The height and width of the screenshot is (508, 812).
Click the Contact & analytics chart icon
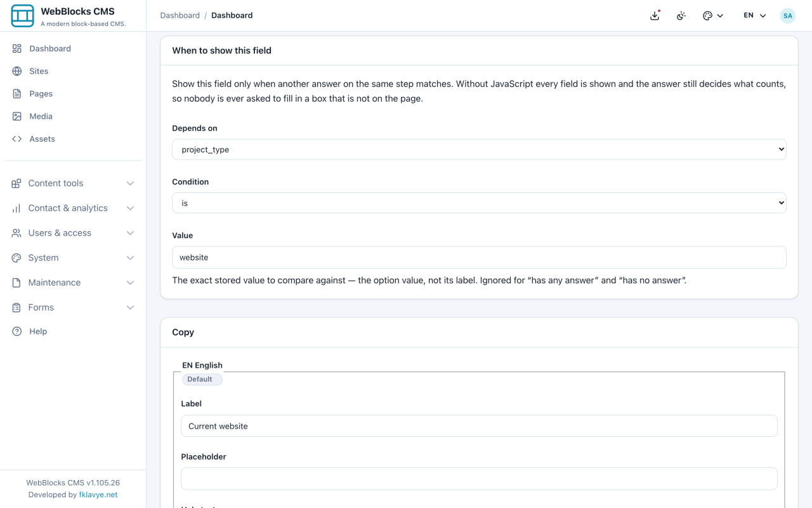[x=16, y=208]
